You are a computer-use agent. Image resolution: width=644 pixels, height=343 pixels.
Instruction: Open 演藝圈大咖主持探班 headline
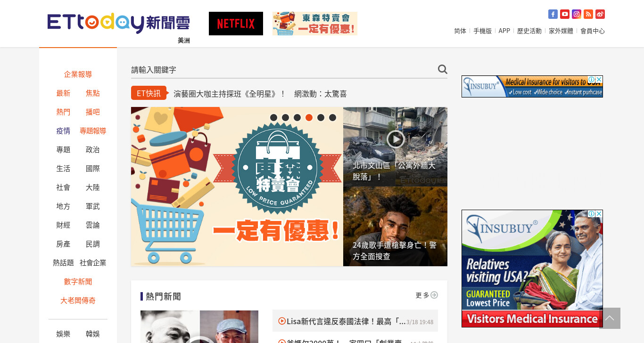[x=260, y=94]
